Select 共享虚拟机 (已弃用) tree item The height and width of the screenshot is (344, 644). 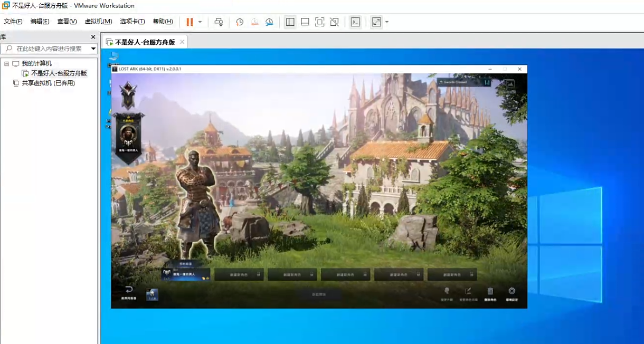click(x=48, y=83)
